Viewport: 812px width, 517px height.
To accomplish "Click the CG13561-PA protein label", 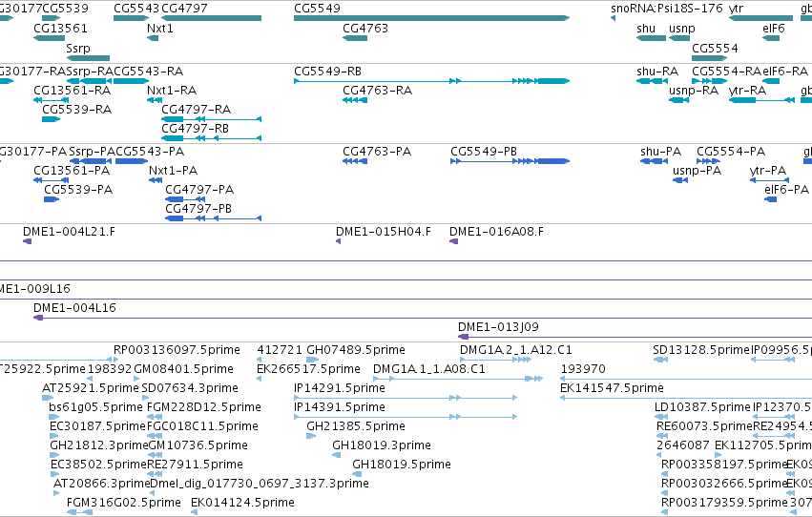I will [72, 170].
